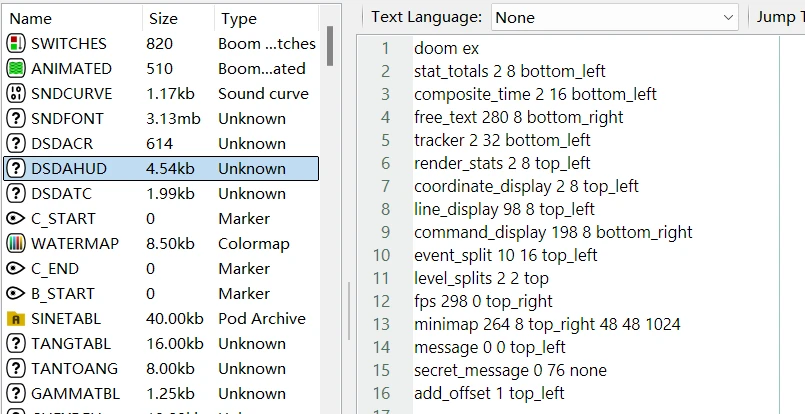Screen dimensions: 805x414
Task: Select the TANGTABL lump entry
Action: [68, 344]
